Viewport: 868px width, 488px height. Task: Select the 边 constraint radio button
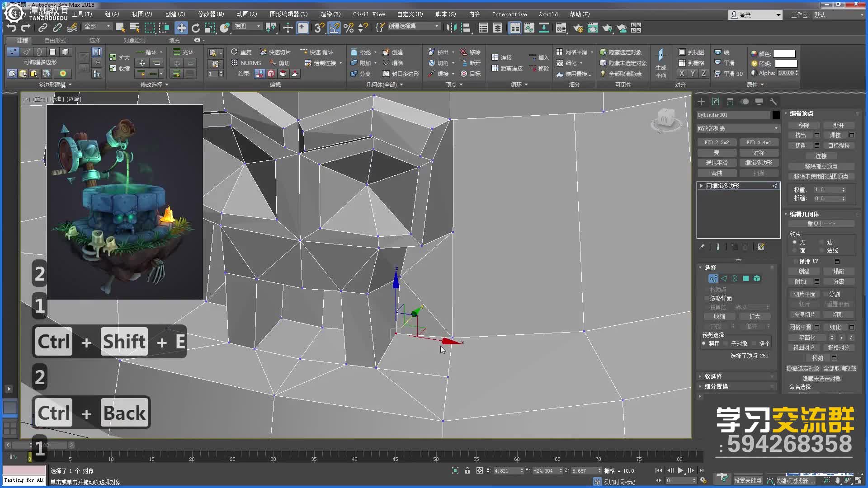coord(822,242)
